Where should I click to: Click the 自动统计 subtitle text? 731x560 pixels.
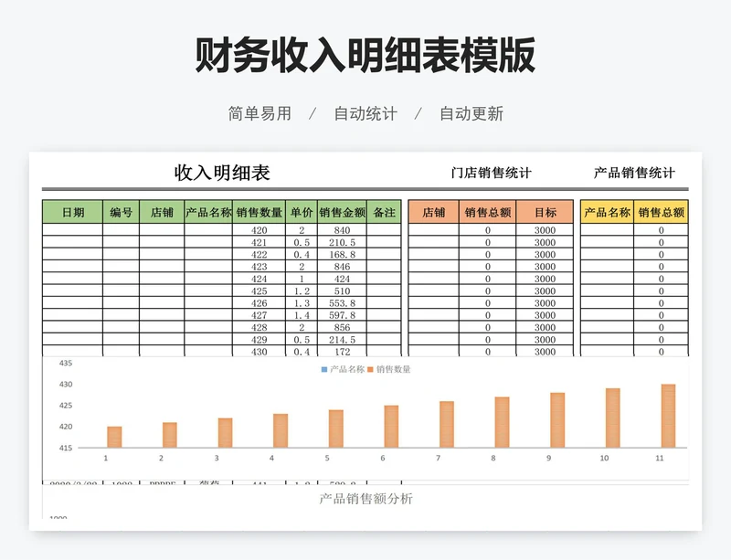coord(365,113)
